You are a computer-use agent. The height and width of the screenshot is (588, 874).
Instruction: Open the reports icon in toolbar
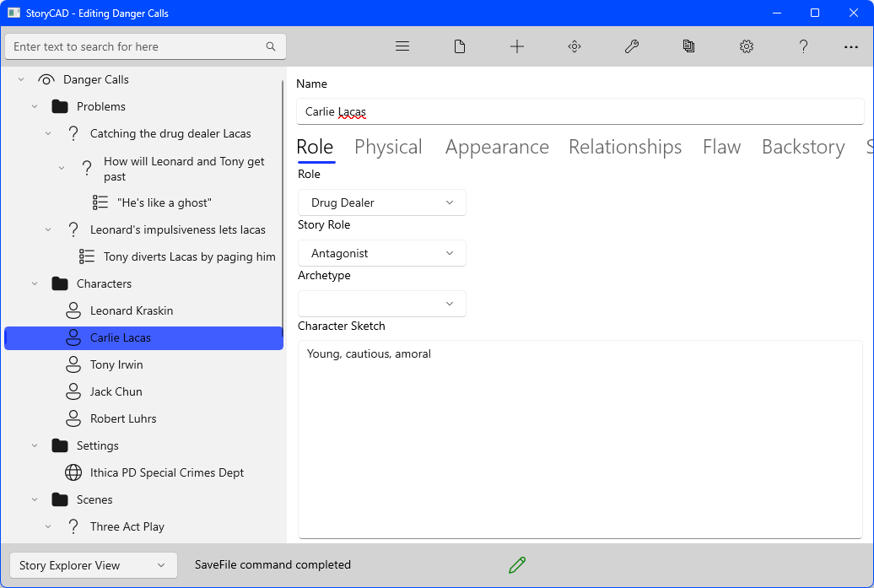(x=689, y=46)
